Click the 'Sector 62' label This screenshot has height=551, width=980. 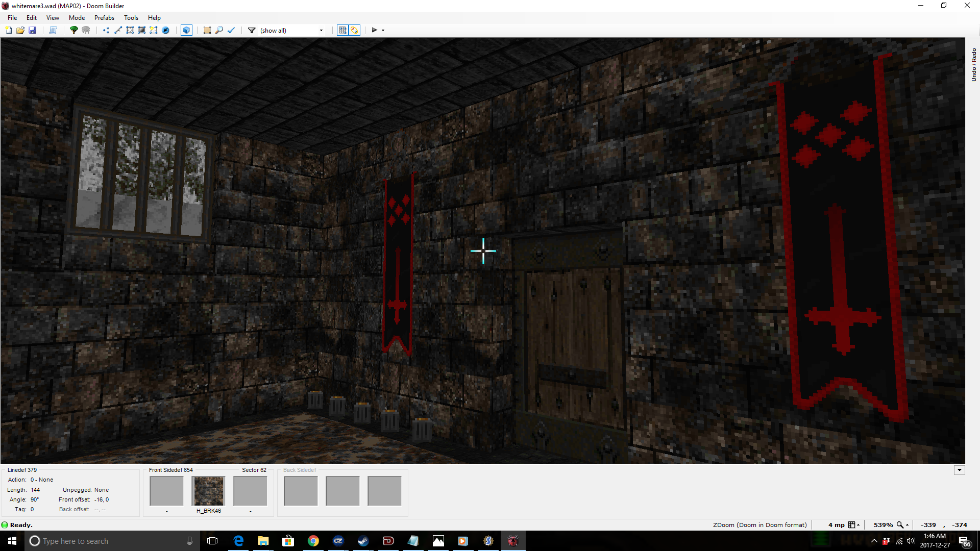[254, 470]
